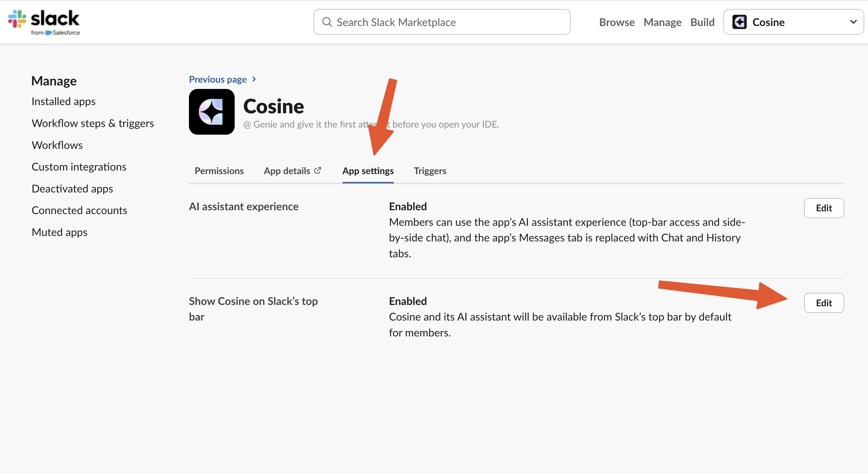Viewport: 868px width, 473px height.
Task: Click the Cosine workspace icon in header
Action: 739,22
